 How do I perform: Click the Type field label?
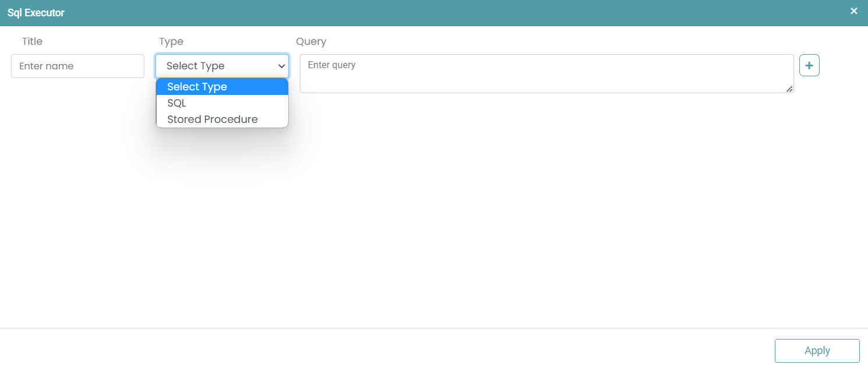coord(171,41)
